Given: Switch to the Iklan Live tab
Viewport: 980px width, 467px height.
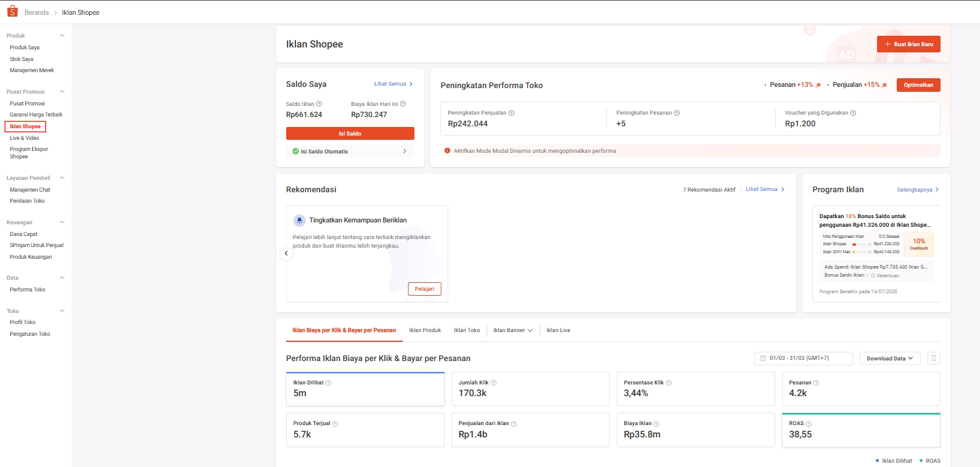Looking at the screenshot, I should (x=558, y=330).
